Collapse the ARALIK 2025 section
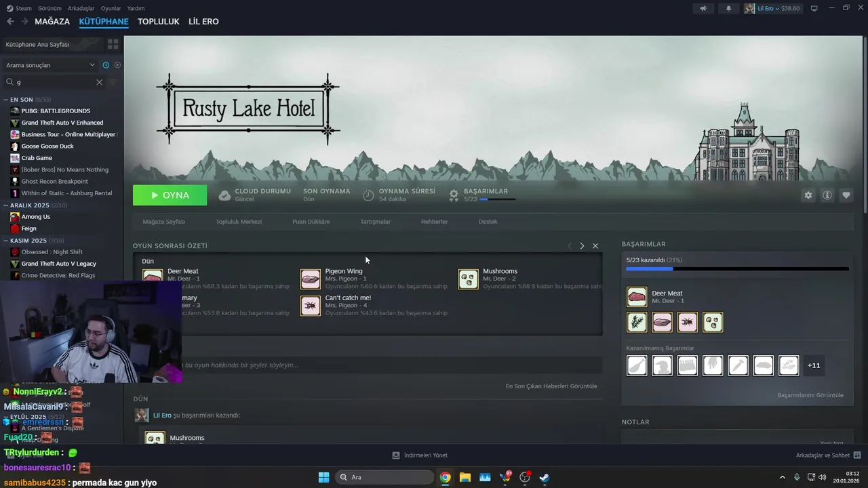This screenshot has height=488, width=868. pyautogui.click(x=5, y=205)
